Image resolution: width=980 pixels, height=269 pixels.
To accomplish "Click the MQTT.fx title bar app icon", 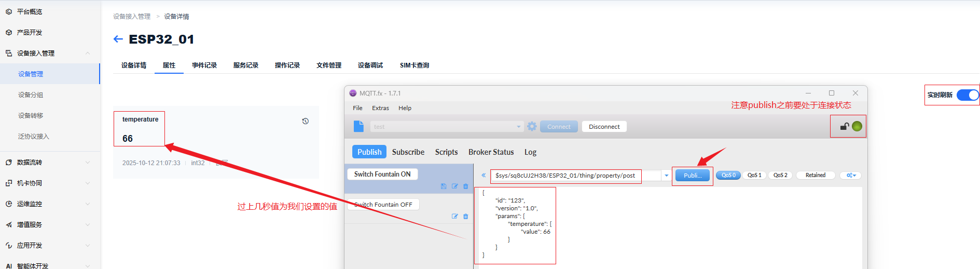I will point(353,93).
